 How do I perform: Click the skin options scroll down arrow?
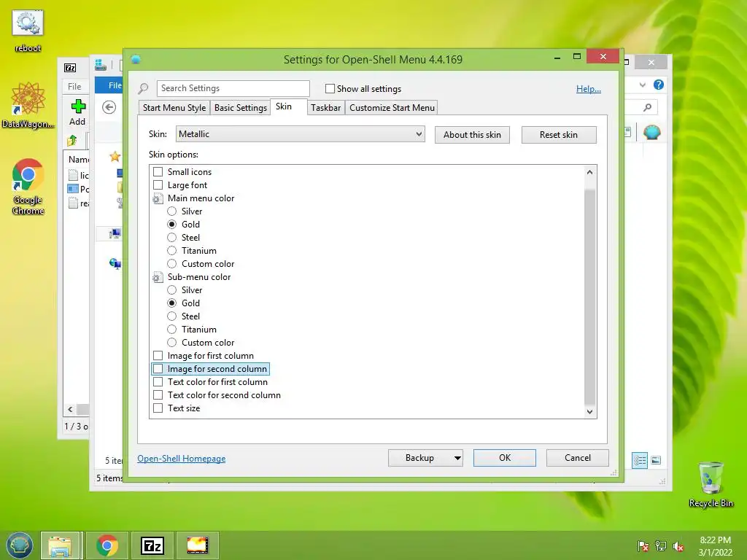[x=589, y=412]
